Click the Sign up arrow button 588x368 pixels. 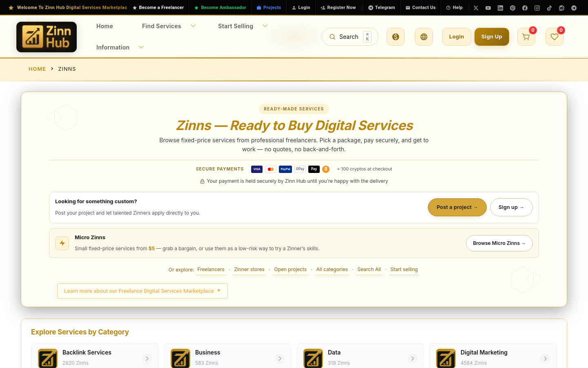[511, 207]
